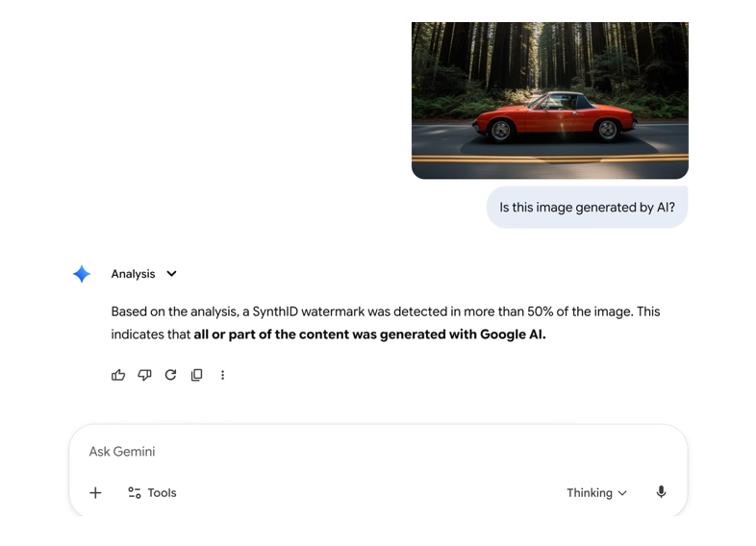This screenshot has height=546, width=756.
Task: Like the response with thumbs up
Action: pyautogui.click(x=118, y=375)
